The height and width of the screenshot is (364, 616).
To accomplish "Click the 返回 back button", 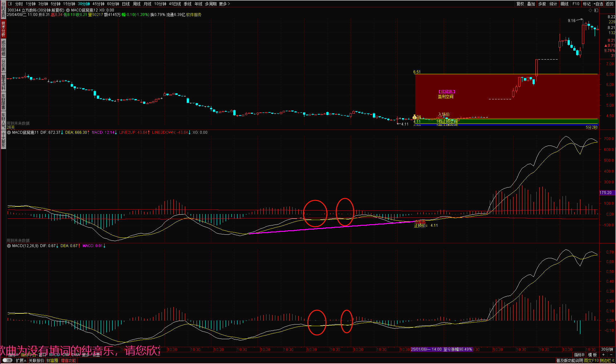I will 609,4.
